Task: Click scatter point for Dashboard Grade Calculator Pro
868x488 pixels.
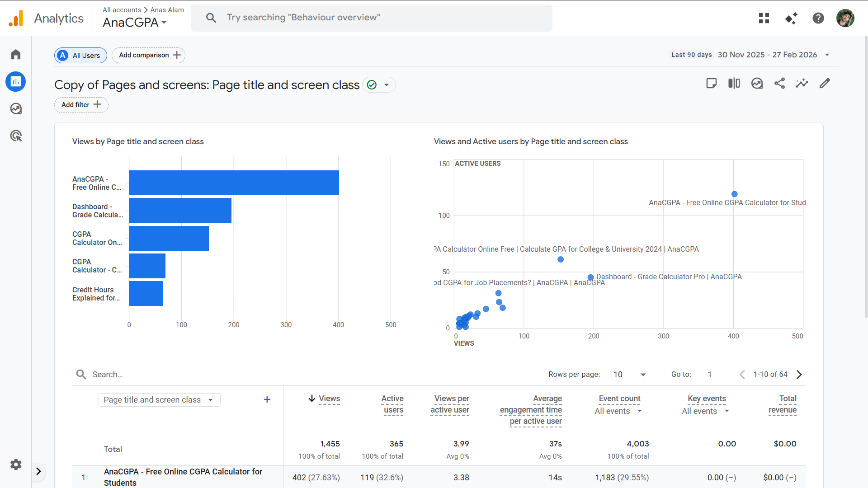Action: tap(590, 277)
